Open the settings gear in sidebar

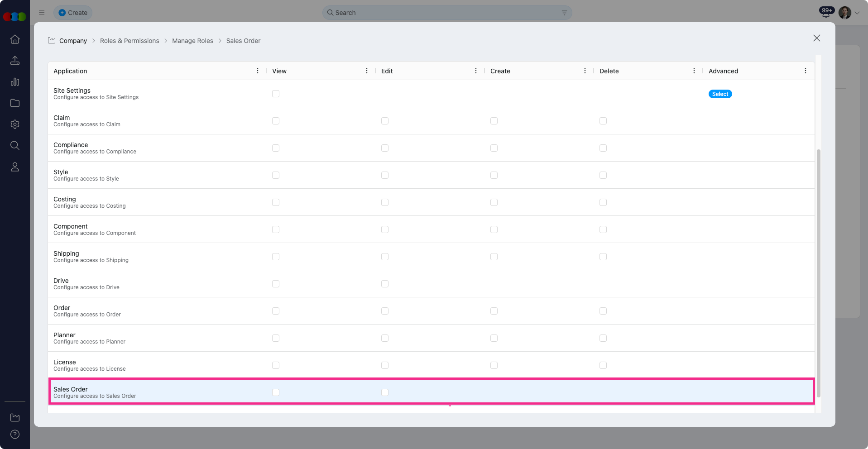point(15,124)
